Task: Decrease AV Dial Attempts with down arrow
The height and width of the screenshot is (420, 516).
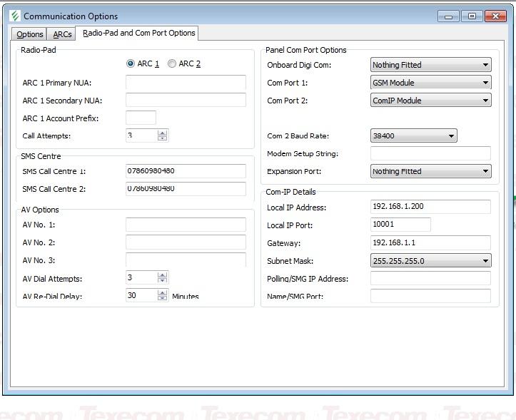Action: click(x=163, y=281)
